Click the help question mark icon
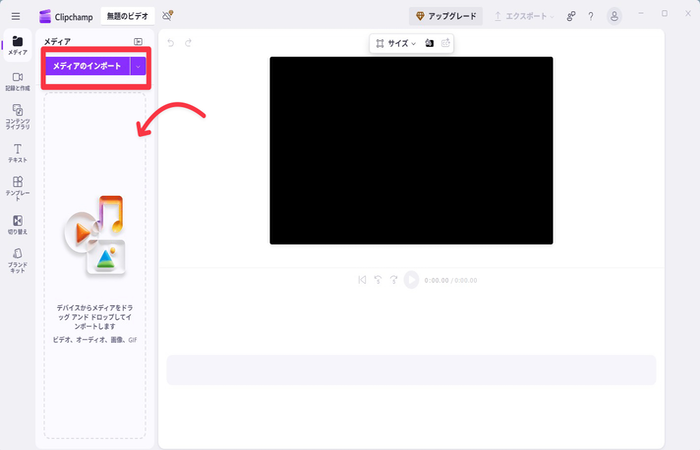Image resolution: width=700 pixels, height=450 pixels. pyautogui.click(x=590, y=16)
